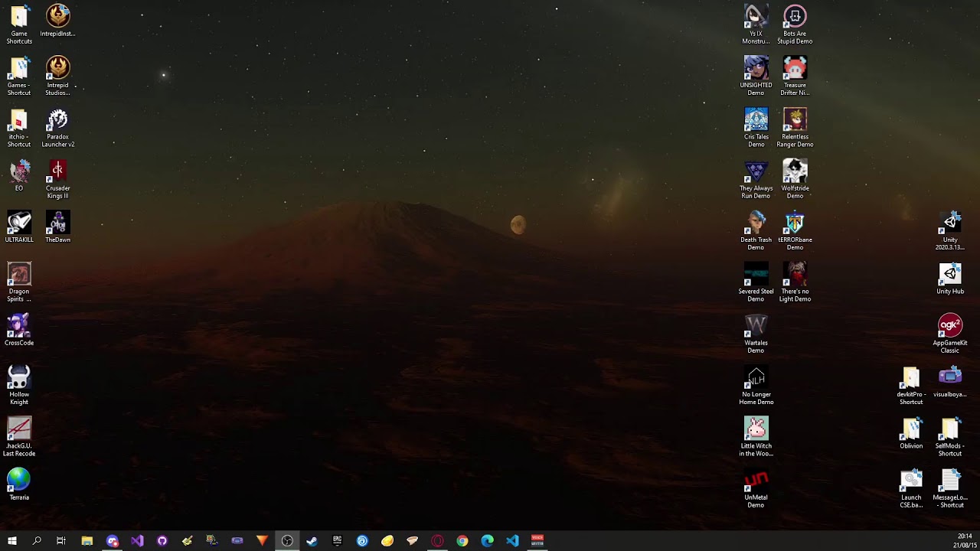Select the visualboya... emulator icon

click(950, 381)
